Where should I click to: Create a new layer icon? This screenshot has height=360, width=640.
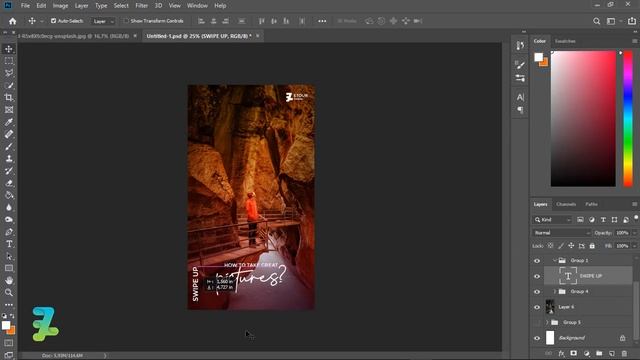[611, 353]
